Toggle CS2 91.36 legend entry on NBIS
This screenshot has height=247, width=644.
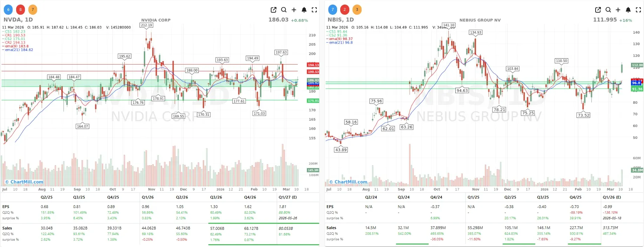337,35
